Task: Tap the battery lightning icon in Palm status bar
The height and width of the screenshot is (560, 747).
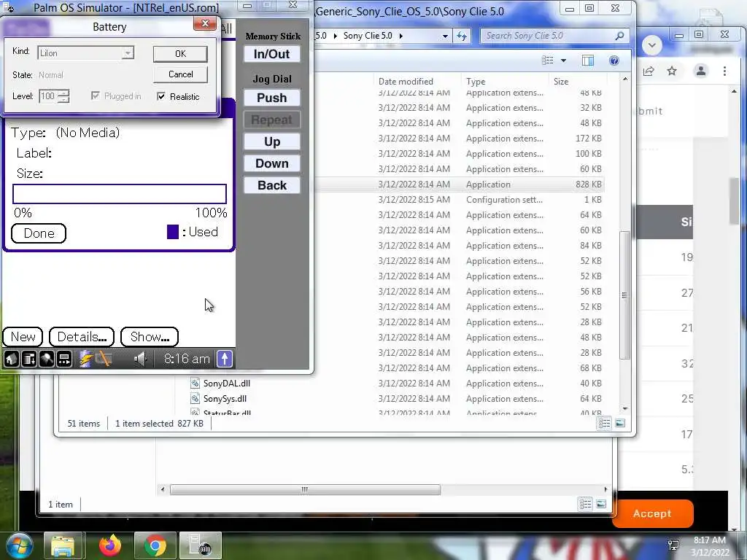Action: (86, 359)
